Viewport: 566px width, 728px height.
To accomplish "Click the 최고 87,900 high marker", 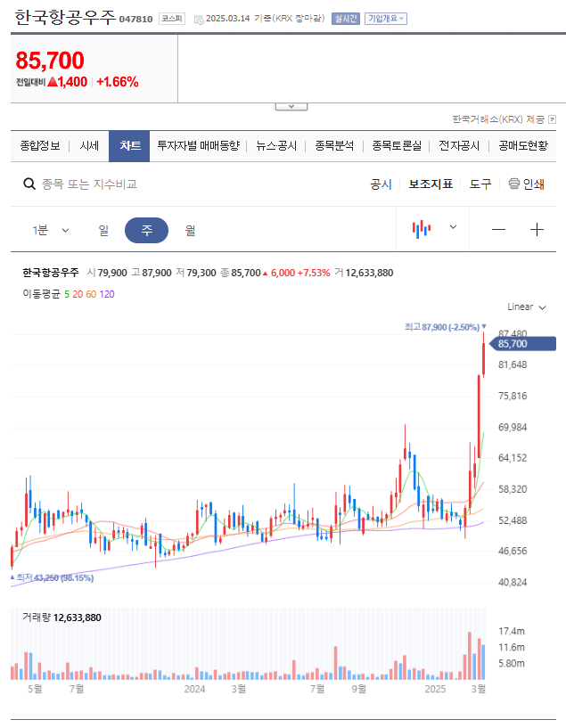I will [x=445, y=327].
